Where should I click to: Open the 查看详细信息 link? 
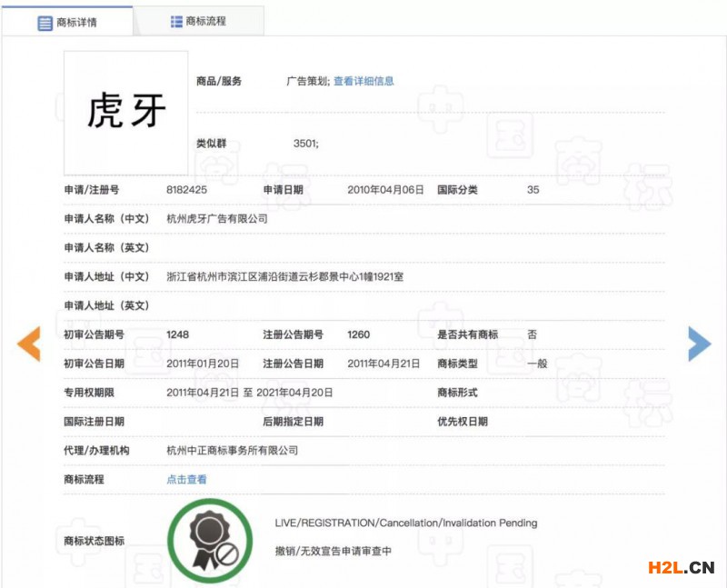[365, 81]
